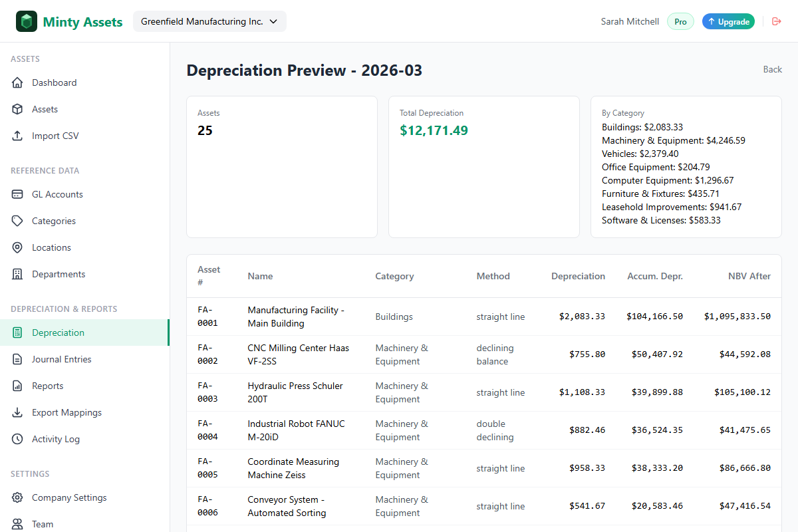The width and height of the screenshot is (798, 532).
Task: Click Industrial Robot FANUC M-20iD name
Action: click(296, 430)
